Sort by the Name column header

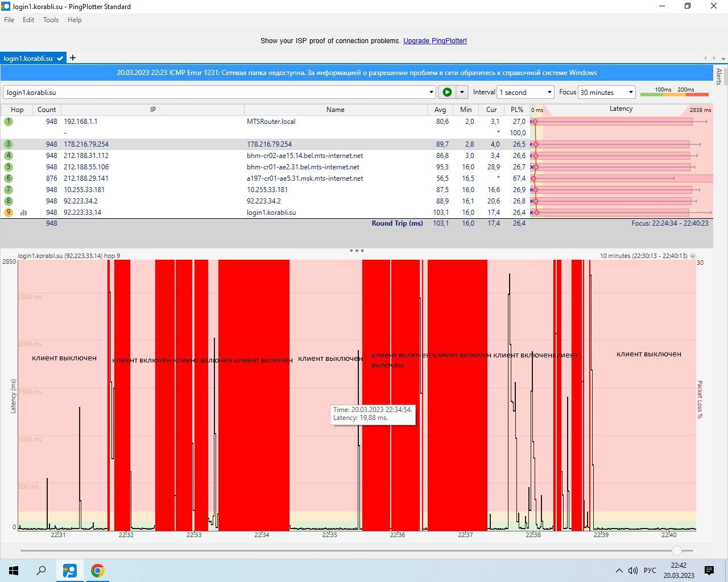[336, 110]
